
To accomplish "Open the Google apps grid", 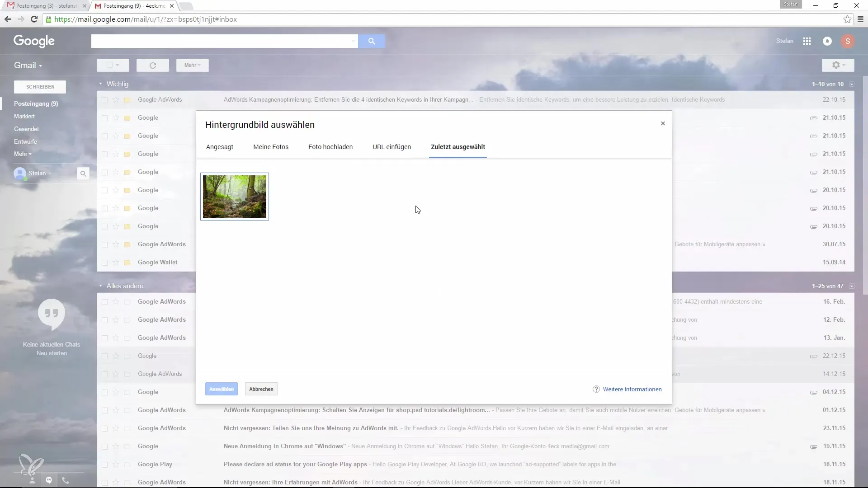I will 807,41.
